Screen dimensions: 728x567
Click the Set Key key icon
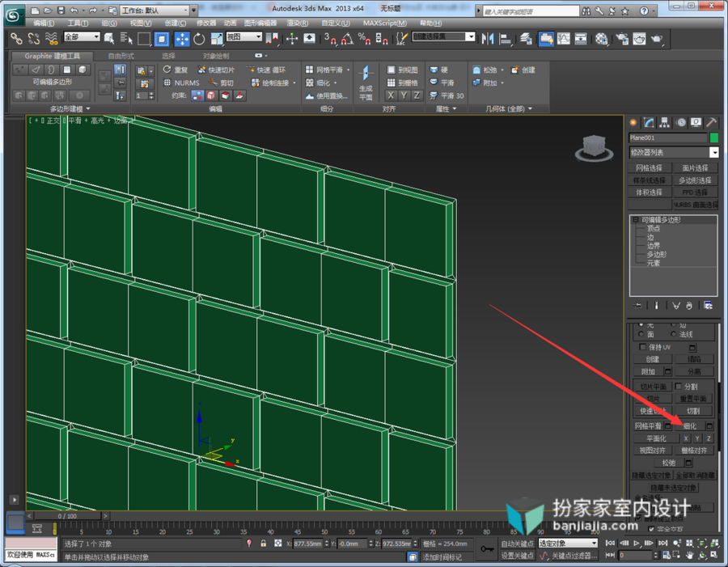pyautogui.click(x=487, y=549)
